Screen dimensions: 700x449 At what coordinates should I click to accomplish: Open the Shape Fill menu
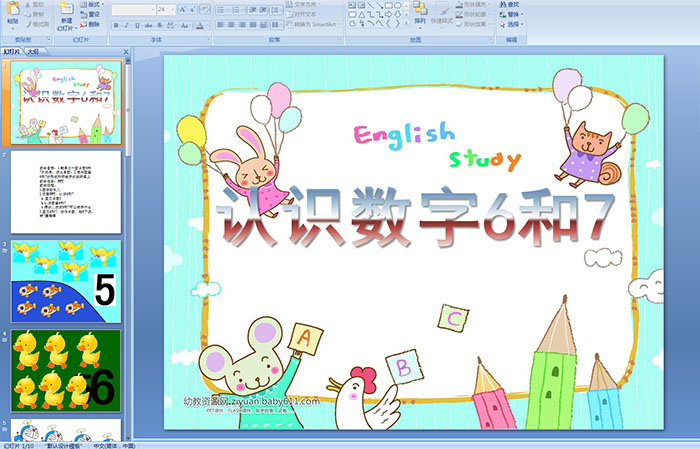(x=473, y=4)
